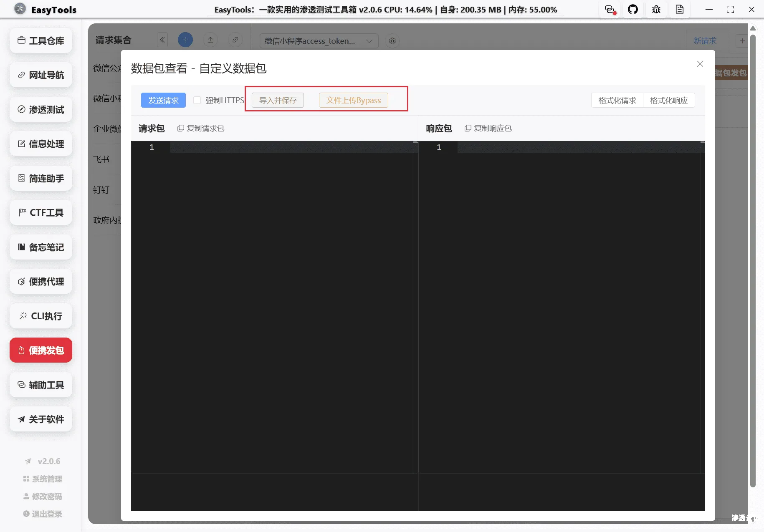The image size is (764, 532).
Task: Click the 发送请求 button
Action: 163,100
